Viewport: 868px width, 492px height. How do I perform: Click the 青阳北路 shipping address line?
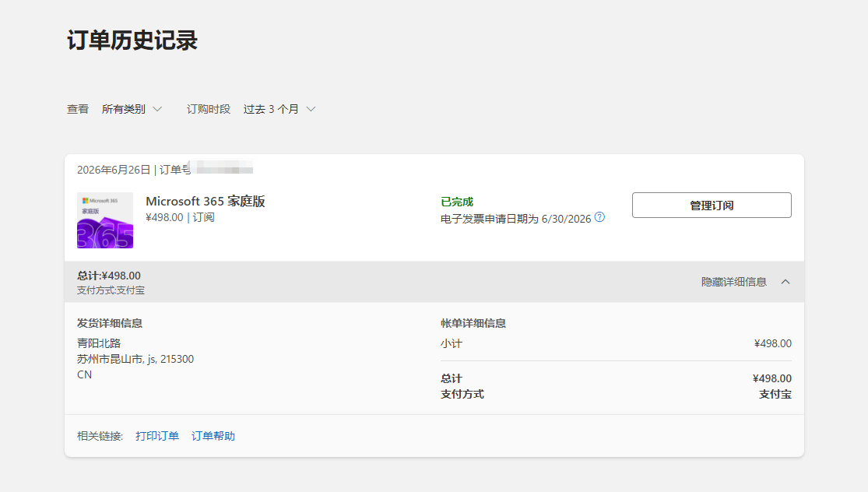(99, 343)
